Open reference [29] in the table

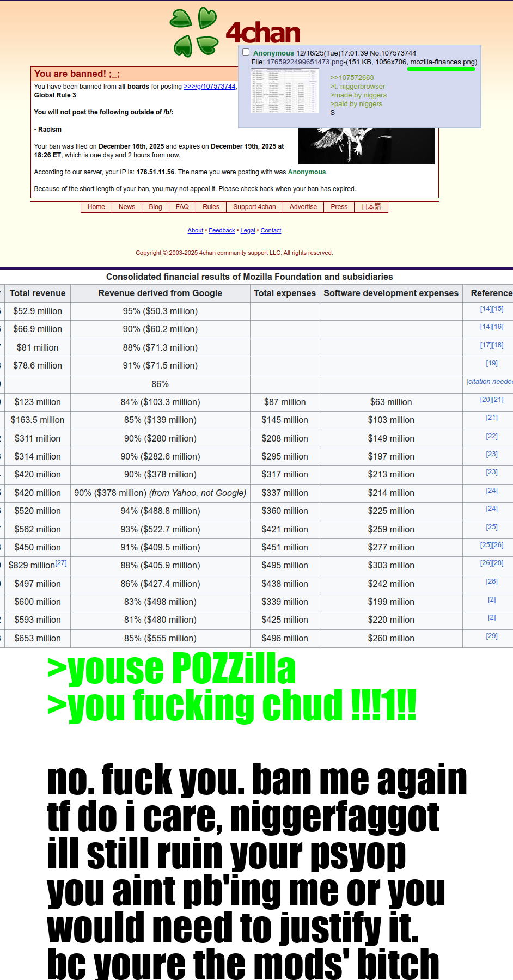[x=492, y=636]
